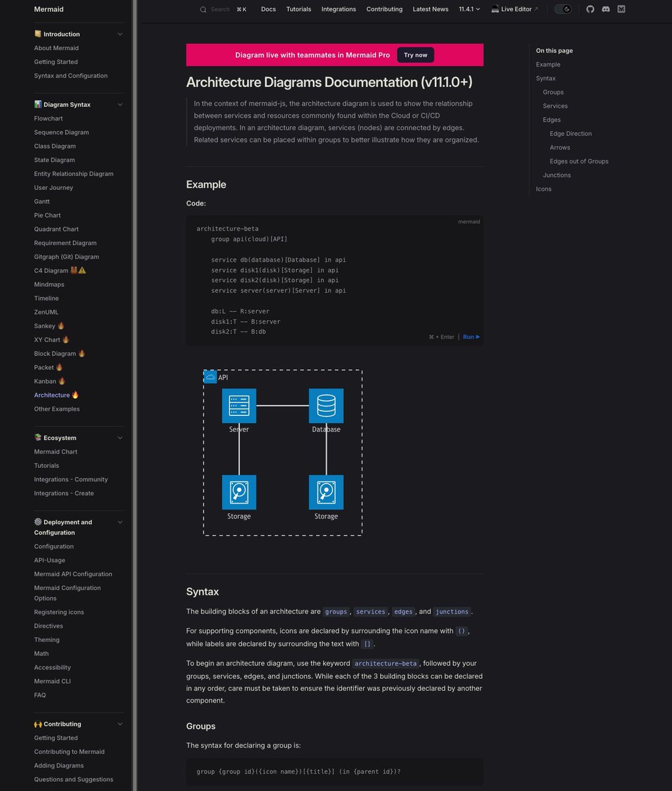
Task: Open the GitHub icon link
Action: 590,9
